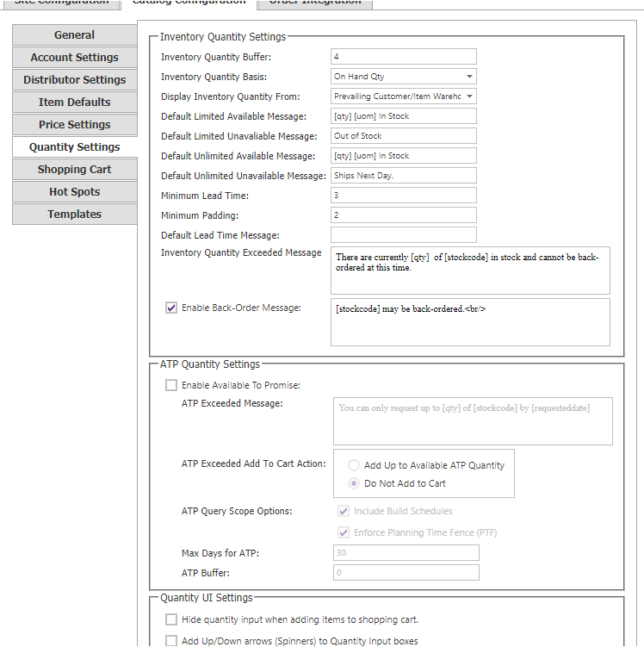The width and height of the screenshot is (644, 647).
Task: Click the Inventory Quantity Buffer field
Action: 403,57
